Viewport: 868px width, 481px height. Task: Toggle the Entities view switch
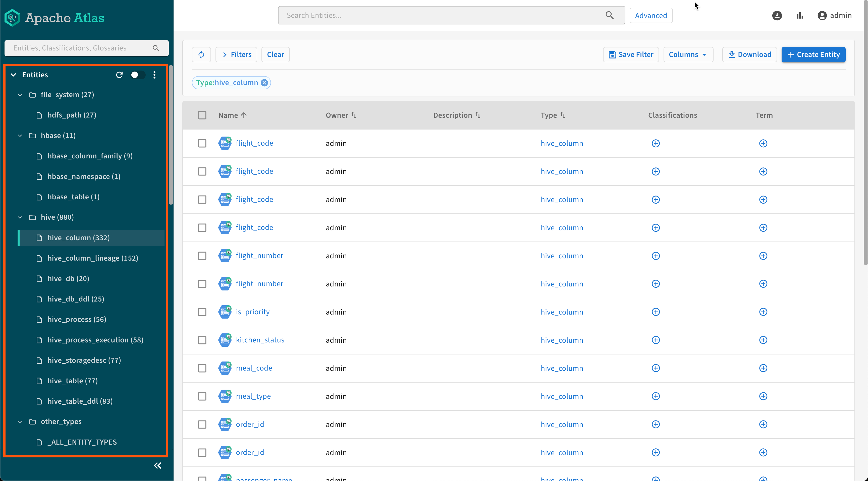coord(137,75)
